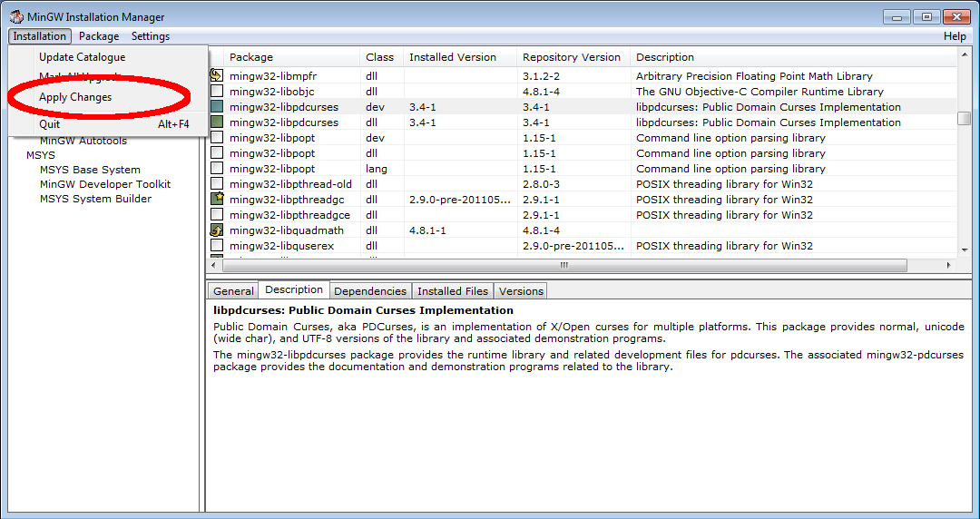Screen dimensions: 980x519
Task: Click the status icon for mingw32-libpdcurses dev
Action: (x=217, y=107)
